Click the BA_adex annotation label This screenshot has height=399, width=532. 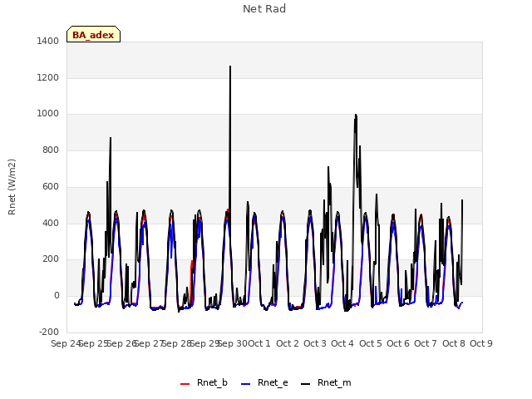[93, 35]
